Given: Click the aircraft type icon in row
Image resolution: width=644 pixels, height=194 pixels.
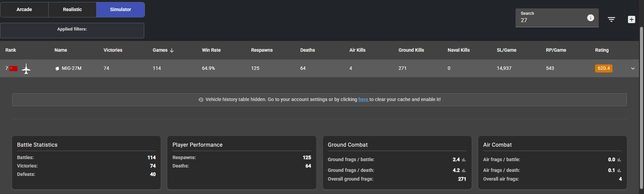Looking at the screenshot, I should pos(26,69).
